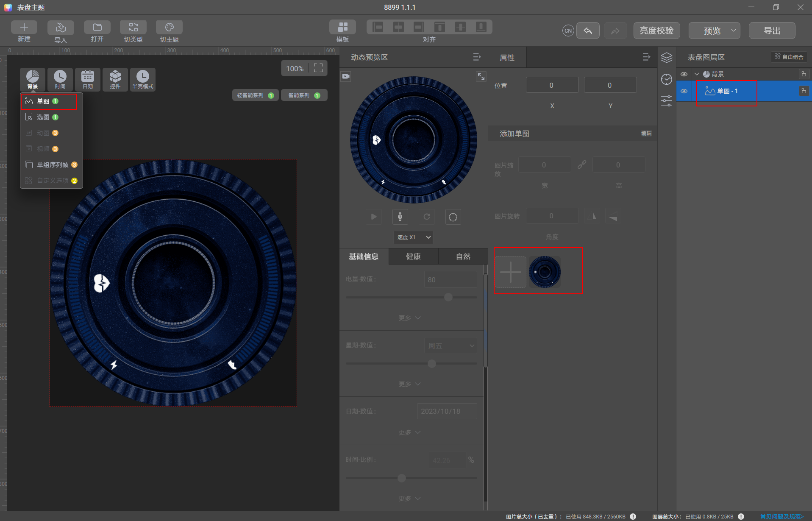Switch to the 健康 tab
The height and width of the screenshot is (521, 812).
[x=413, y=256]
